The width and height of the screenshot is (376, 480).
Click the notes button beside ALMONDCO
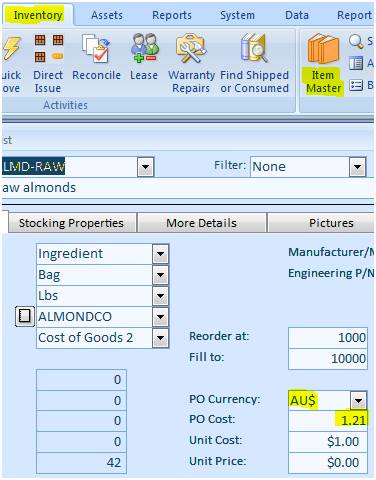25,316
